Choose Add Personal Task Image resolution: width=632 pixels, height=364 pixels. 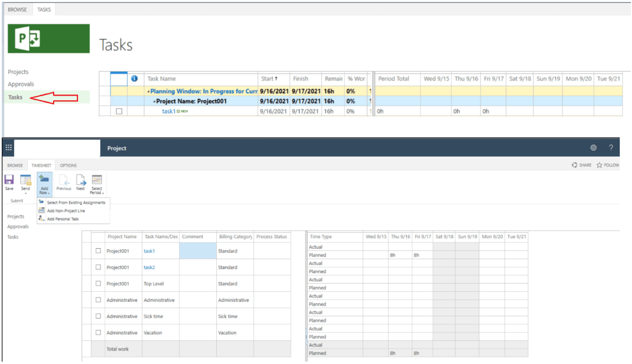point(63,219)
